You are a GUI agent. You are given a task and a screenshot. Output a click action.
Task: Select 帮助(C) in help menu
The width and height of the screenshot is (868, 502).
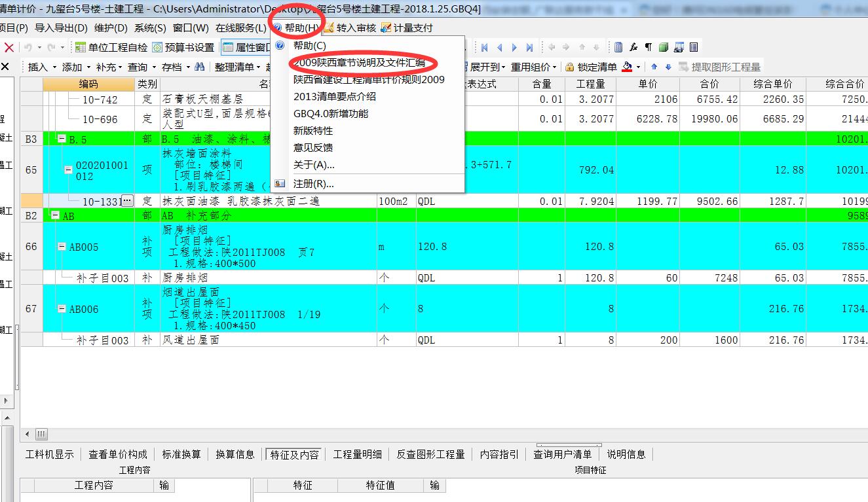[368, 45]
